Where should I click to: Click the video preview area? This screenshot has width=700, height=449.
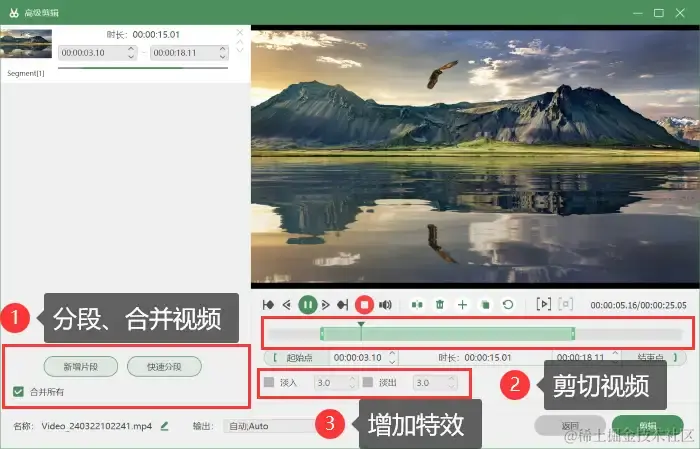coord(475,156)
